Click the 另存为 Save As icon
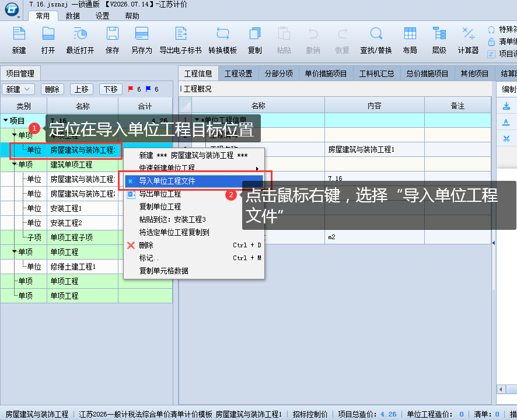Viewport: 517px width, 420px height. [142, 34]
